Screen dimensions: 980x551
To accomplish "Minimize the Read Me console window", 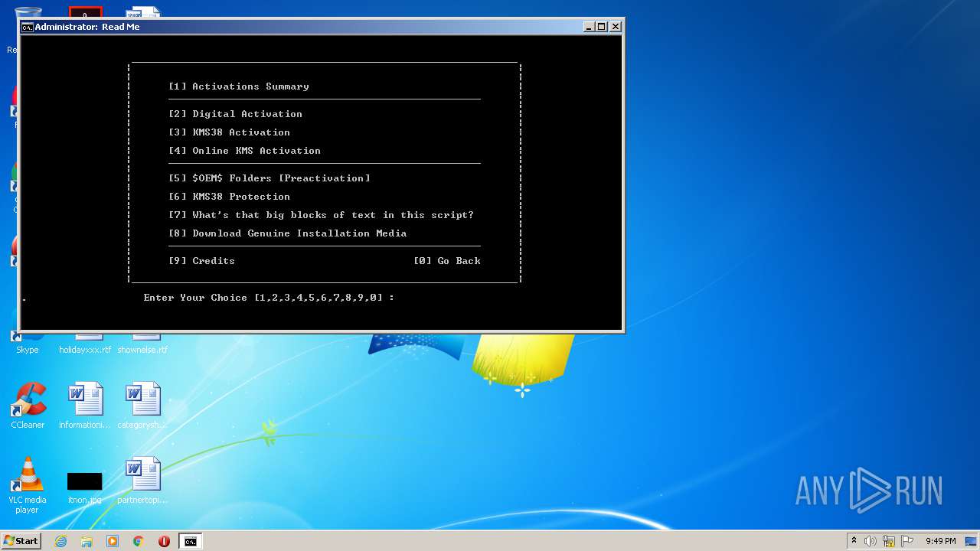I will tap(589, 27).
